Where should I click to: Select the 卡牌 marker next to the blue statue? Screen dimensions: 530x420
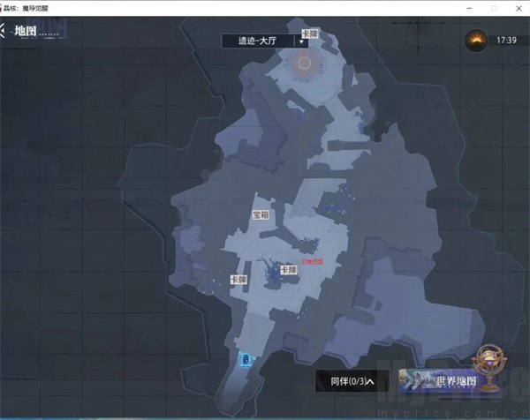coord(289,270)
